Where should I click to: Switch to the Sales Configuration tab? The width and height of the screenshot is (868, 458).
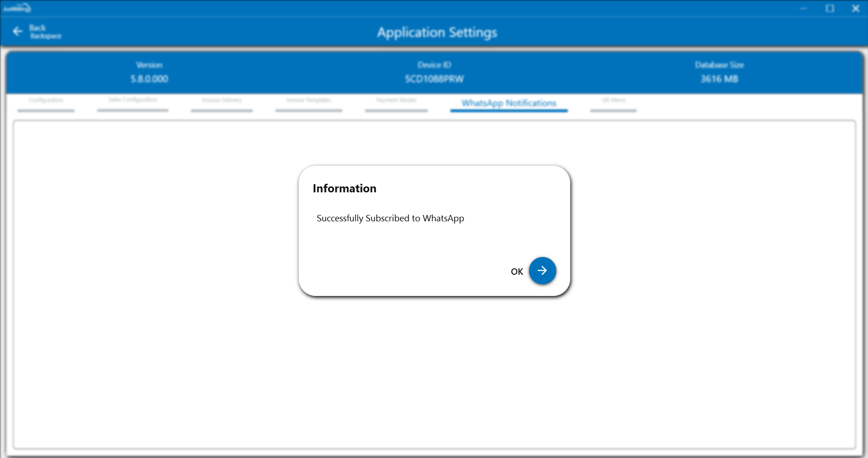coord(133,100)
